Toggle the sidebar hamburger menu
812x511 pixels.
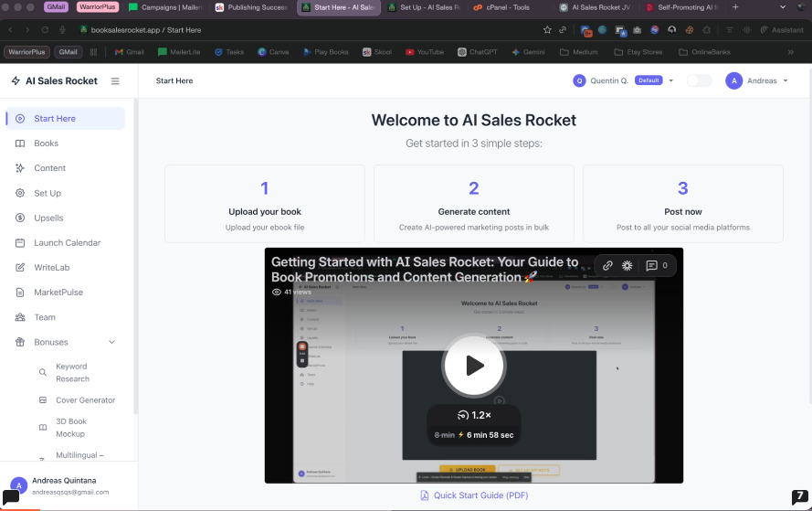tap(115, 80)
